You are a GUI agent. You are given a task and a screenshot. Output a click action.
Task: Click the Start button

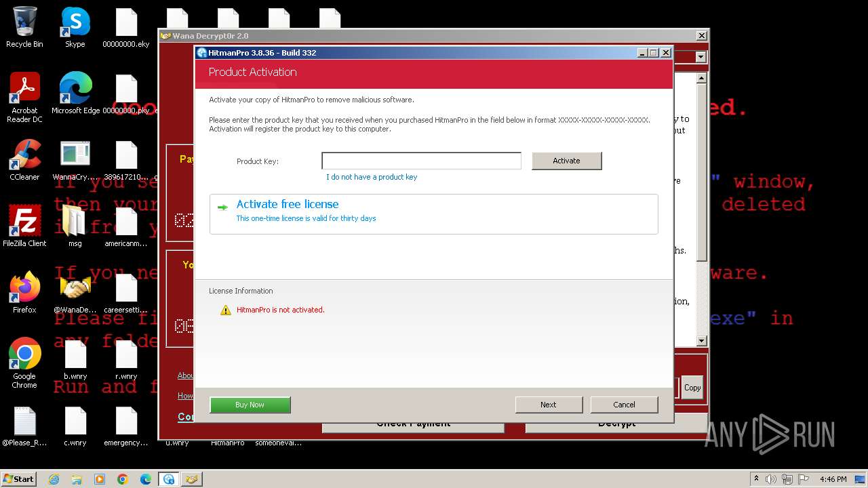pyautogui.click(x=19, y=479)
